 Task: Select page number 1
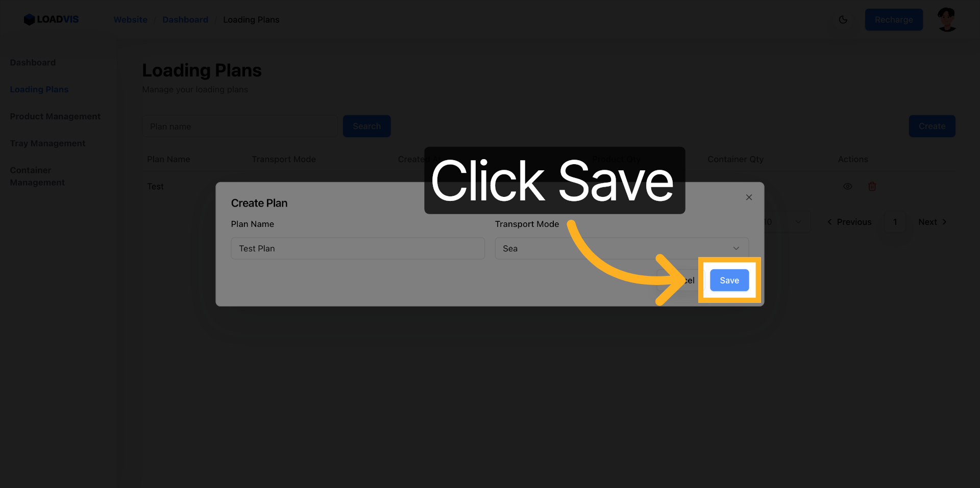pos(895,222)
